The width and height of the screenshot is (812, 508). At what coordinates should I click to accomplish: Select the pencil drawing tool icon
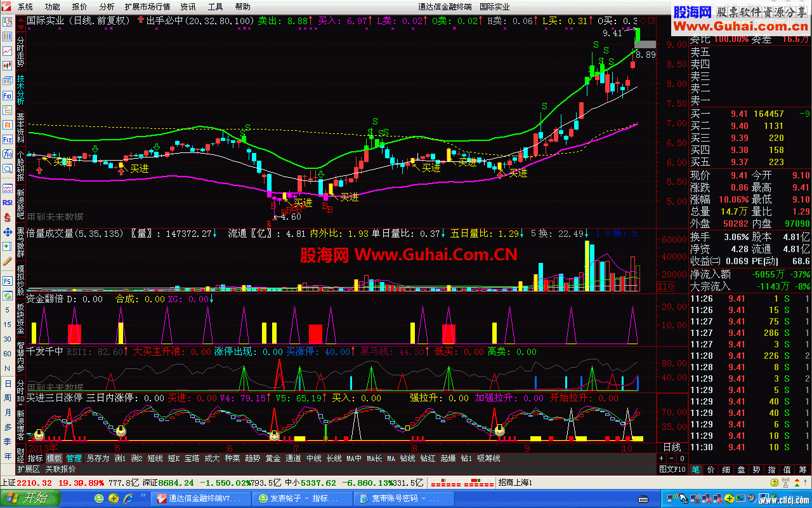[7, 260]
